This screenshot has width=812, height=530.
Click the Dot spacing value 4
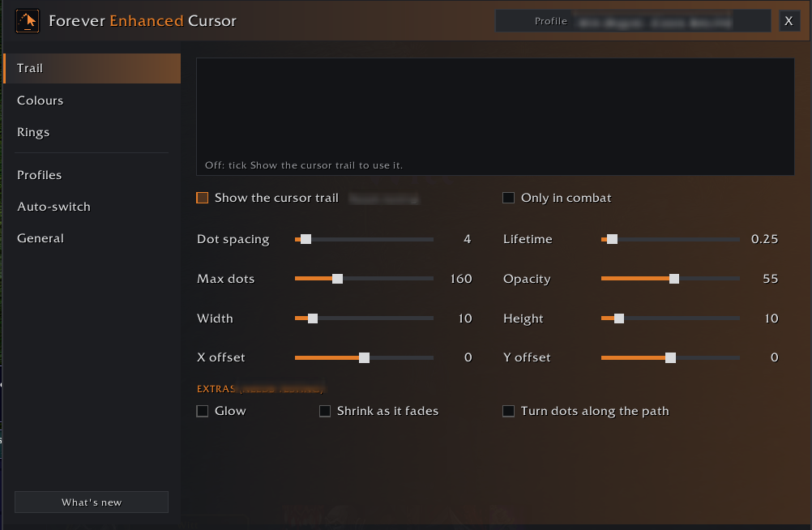(467, 239)
